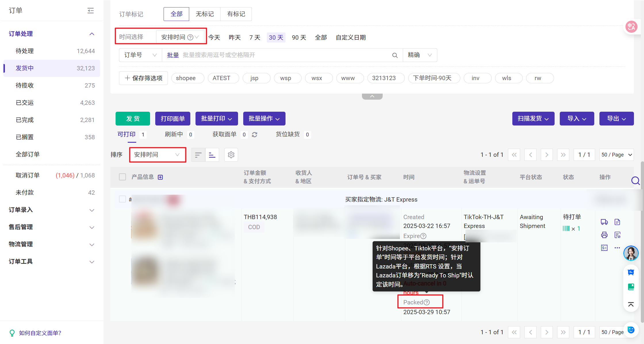Go to last page in bottom pagination
This screenshot has height=344, width=644.
point(563,332)
